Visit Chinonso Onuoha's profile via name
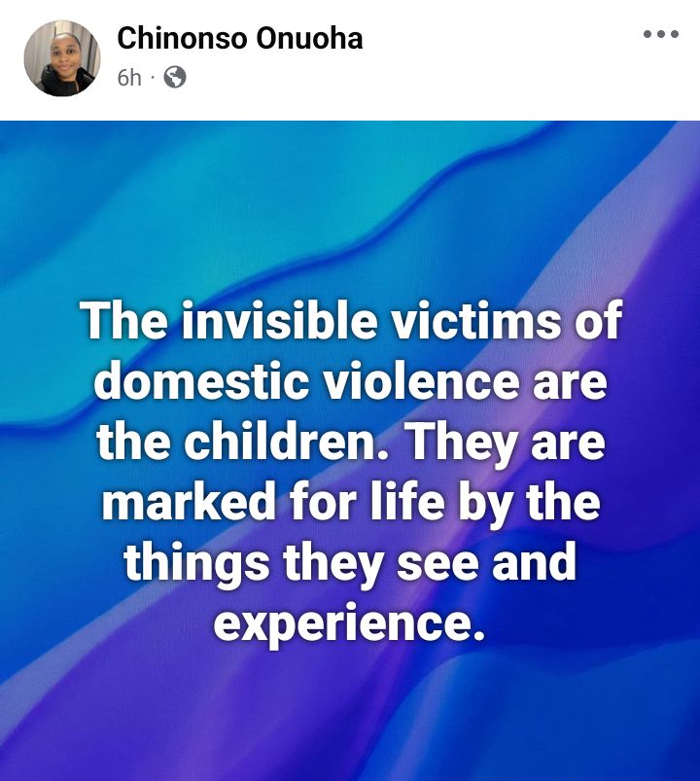The image size is (700, 781). 239,38
